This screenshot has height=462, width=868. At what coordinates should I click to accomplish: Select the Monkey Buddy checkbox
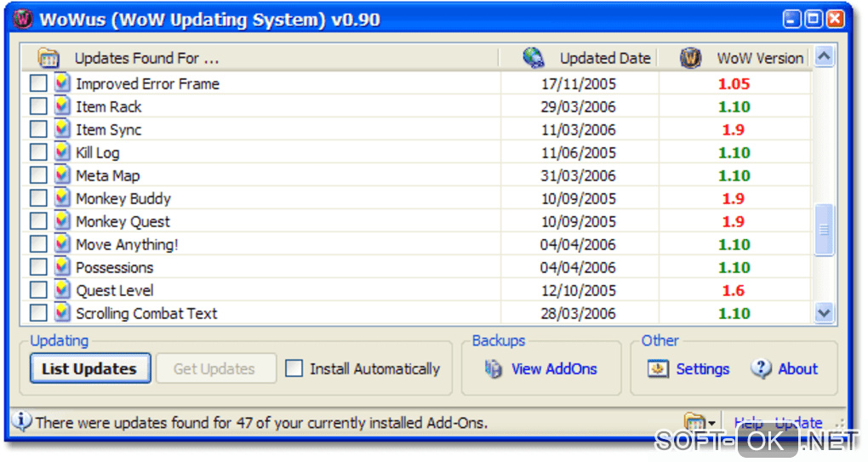pos(38,198)
